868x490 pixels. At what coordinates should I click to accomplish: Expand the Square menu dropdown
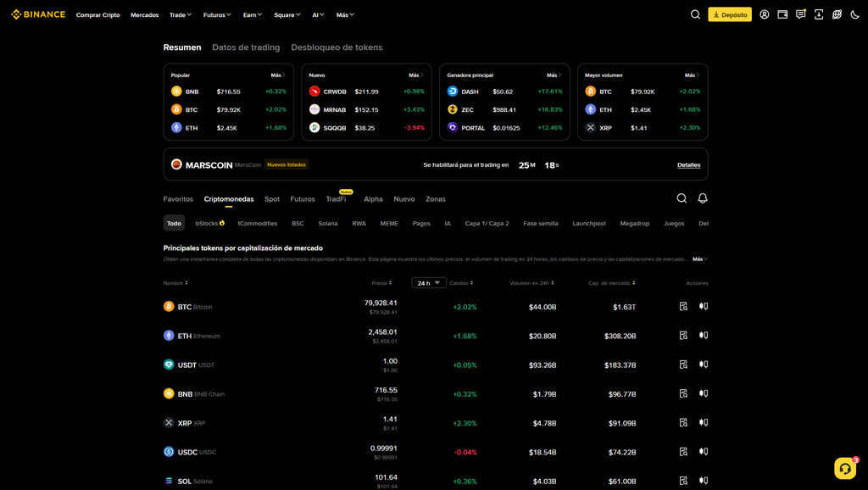[x=287, y=15]
